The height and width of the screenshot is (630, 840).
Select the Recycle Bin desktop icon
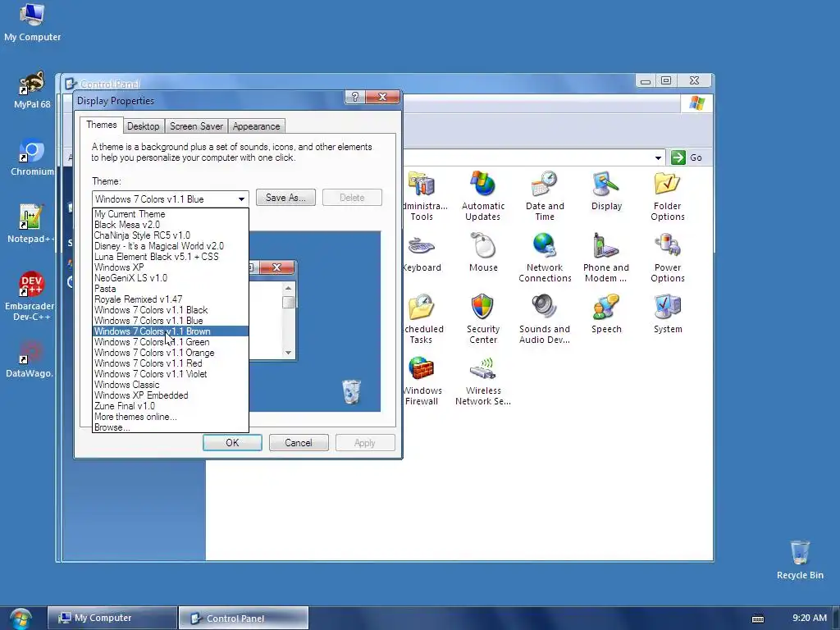pos(800,559)
